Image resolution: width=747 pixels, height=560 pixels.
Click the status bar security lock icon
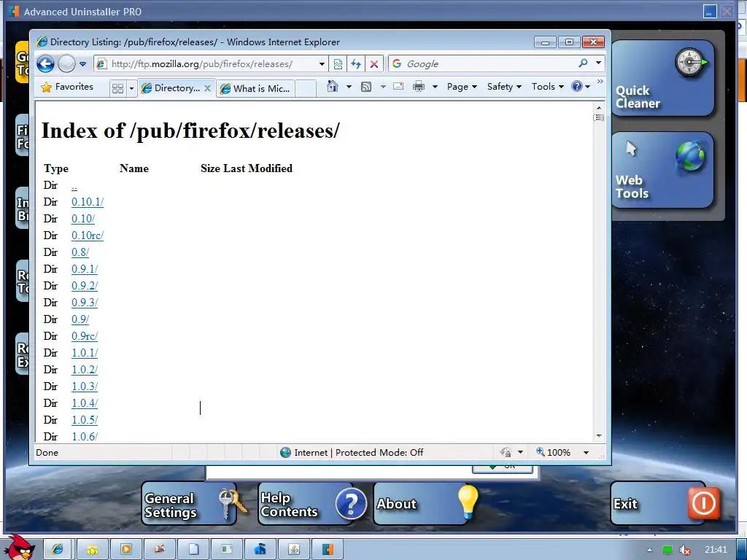pyautogui.click(x=506, y=452)
